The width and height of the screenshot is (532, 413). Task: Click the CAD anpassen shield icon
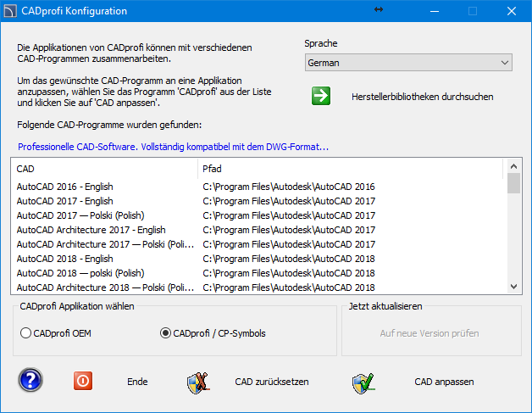pos(363,382)
